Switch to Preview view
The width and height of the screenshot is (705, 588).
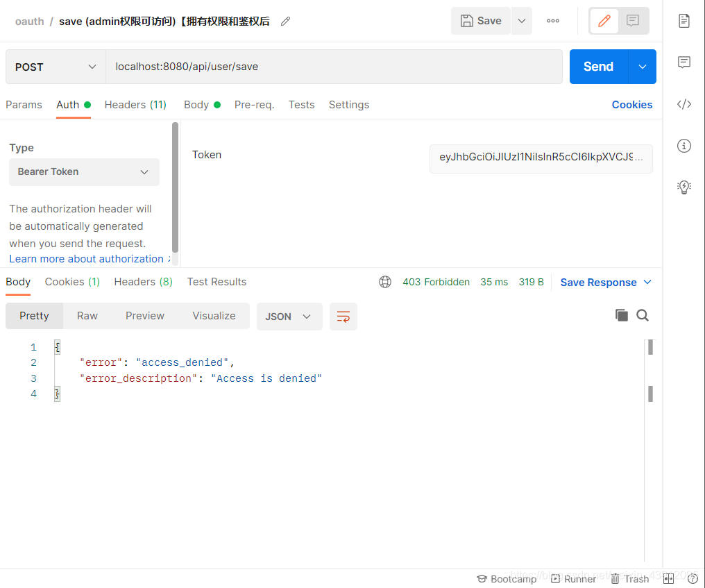pos(145,316)
